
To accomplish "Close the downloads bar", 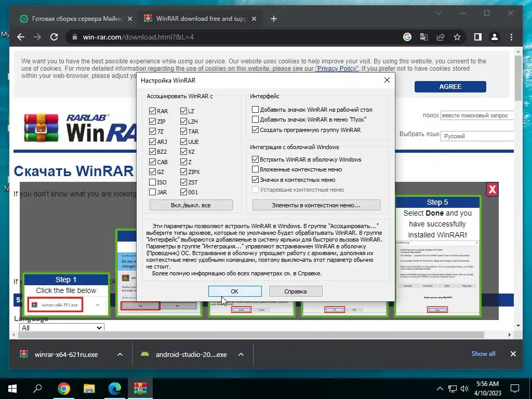I will click(x=513, y=354).
